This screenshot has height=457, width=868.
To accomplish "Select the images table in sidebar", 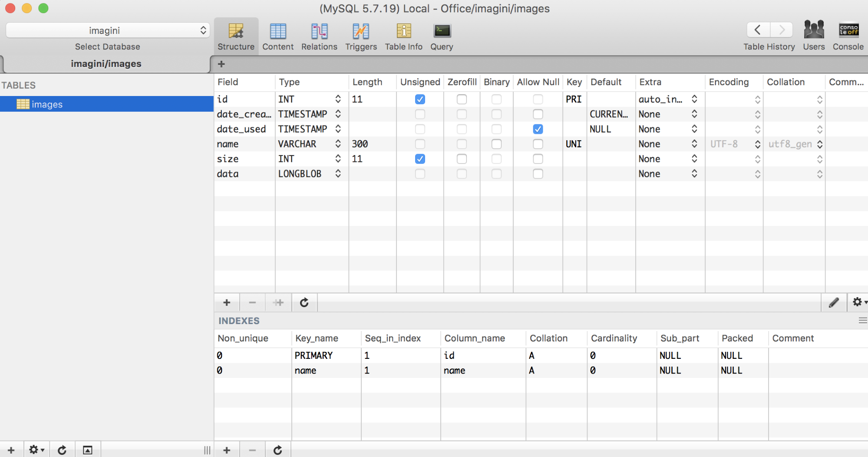I will [47, 104].
